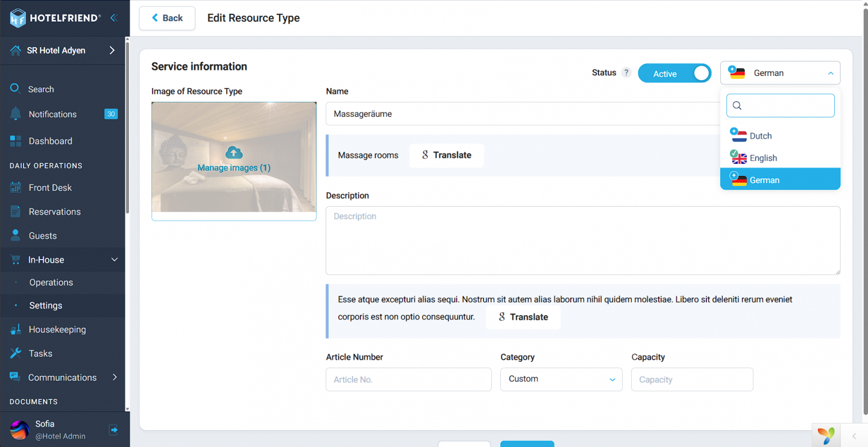The image size is (868, 447).
Task: Select German from the language list
Action: pyautogui.click(x=780, y=180)
